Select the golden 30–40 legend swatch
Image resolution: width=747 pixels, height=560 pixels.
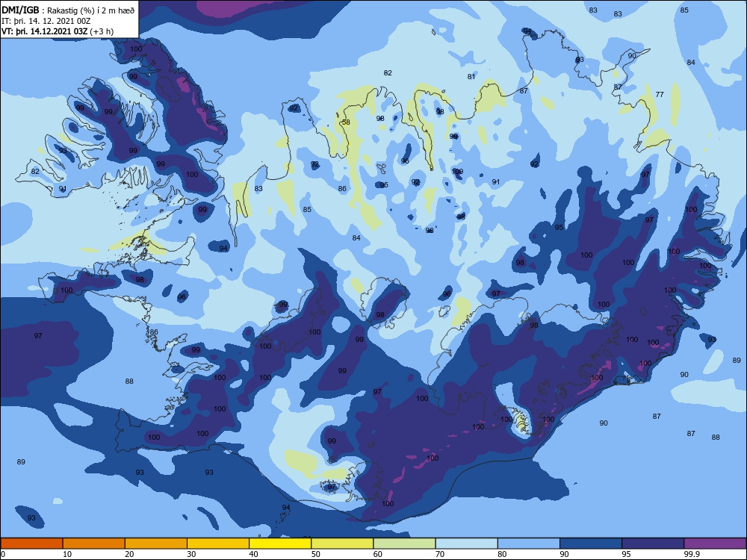[218, 544]
